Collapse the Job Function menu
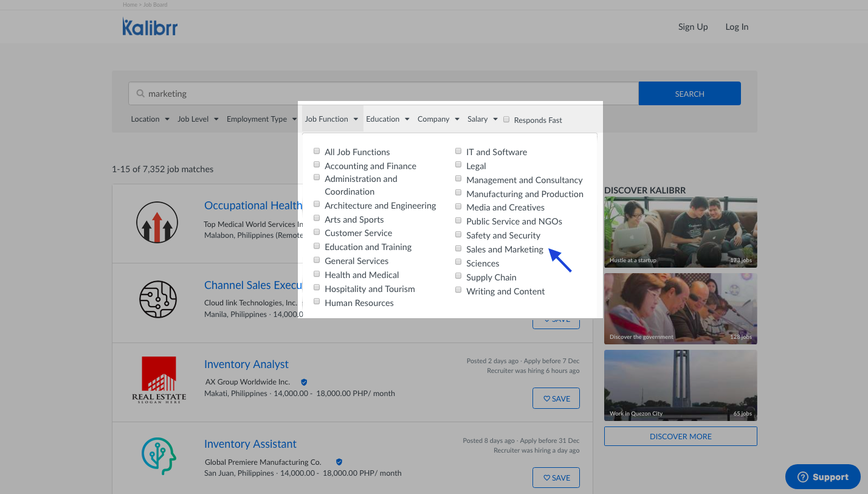868x494 pixels. (331, 119)
